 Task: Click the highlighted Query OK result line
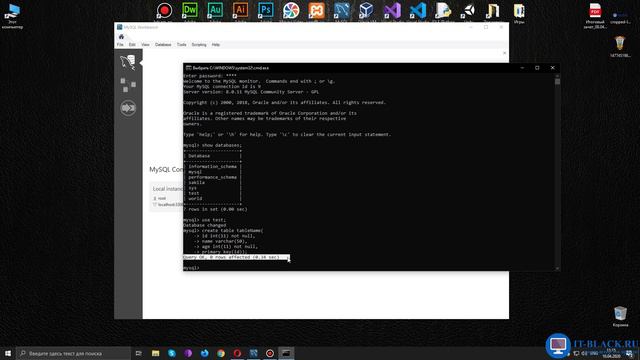236,258
